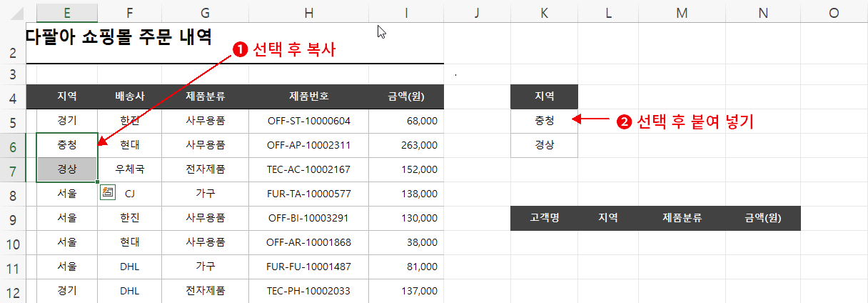
Task: Click the '지역' header in column L row 9
Action: 608,218
